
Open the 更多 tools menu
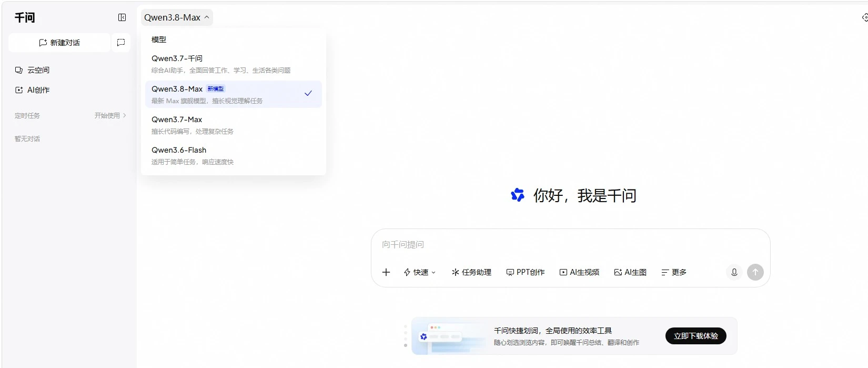[674, 272]
